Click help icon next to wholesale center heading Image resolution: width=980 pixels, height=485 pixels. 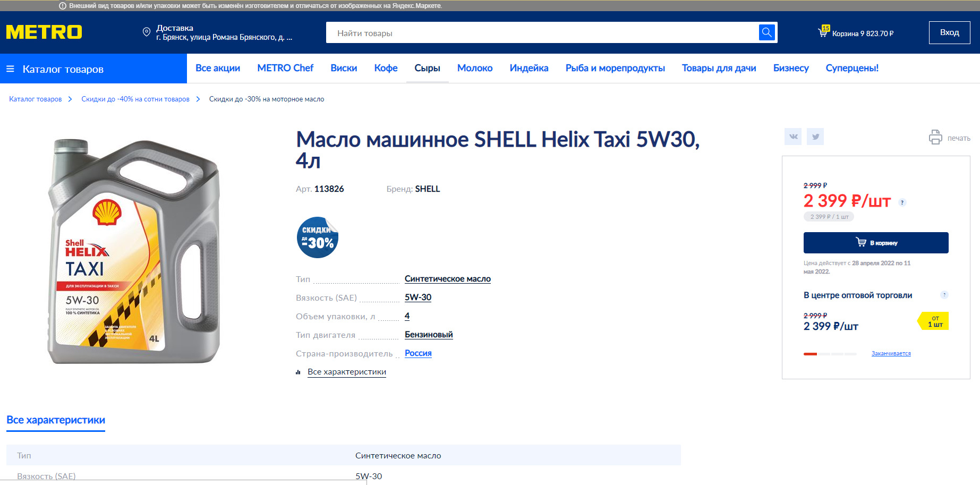(x=944, y=295)
